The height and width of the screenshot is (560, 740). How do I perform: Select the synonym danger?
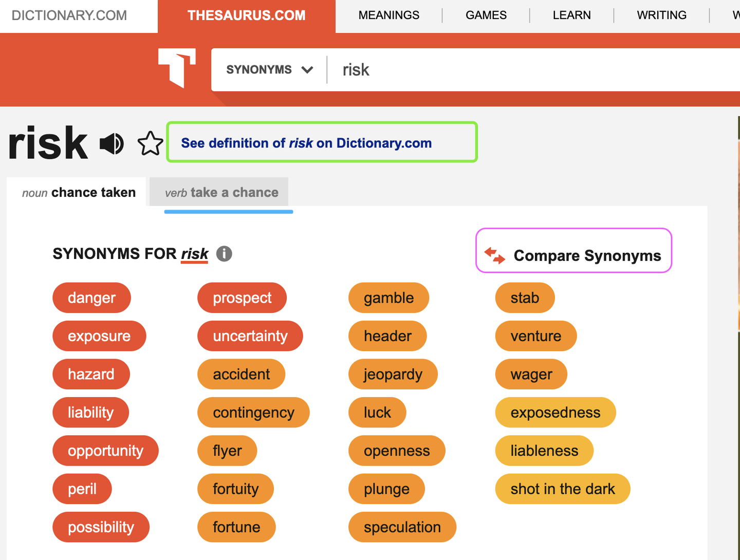(x=91, y=297)
